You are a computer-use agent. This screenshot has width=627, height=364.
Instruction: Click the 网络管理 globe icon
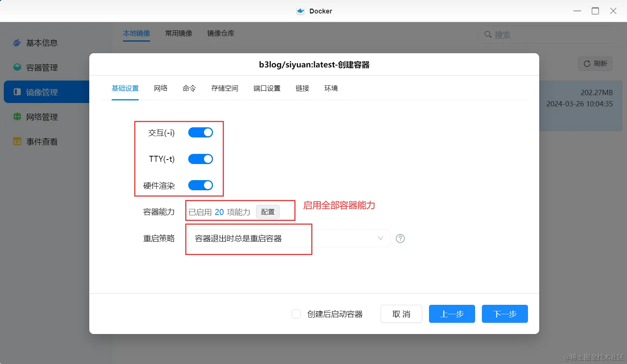pos(17,117)
